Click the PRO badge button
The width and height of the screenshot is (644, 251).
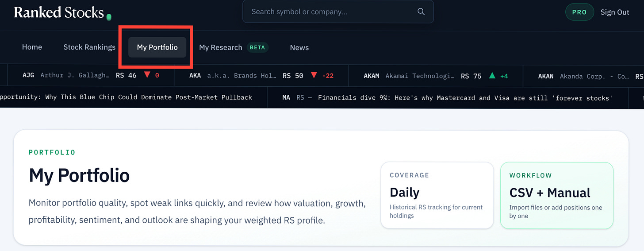579,12
